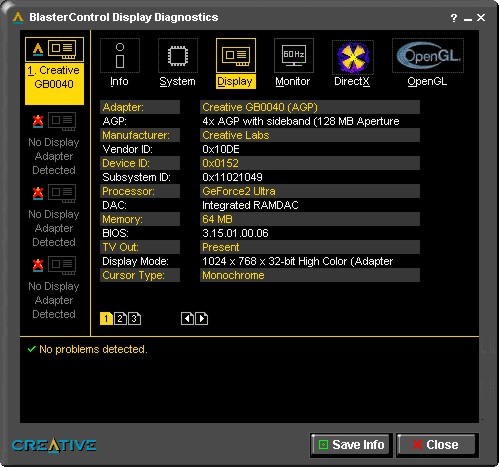Viewport: 499px width, 467px height.
Task: Click the Monochrome cursor type value
Action: click(310, 275)
